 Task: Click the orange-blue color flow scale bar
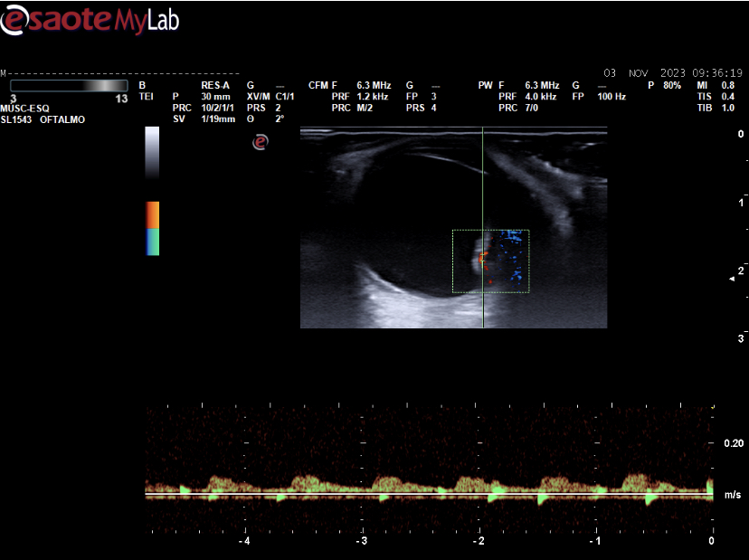(152, 229)
